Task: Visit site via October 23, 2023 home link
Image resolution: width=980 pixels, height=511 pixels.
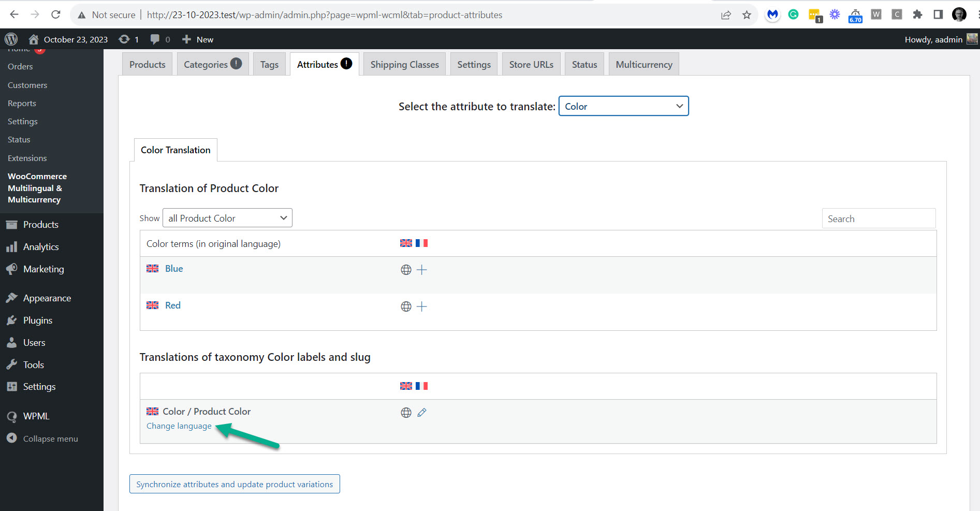Action: (68, 39)
